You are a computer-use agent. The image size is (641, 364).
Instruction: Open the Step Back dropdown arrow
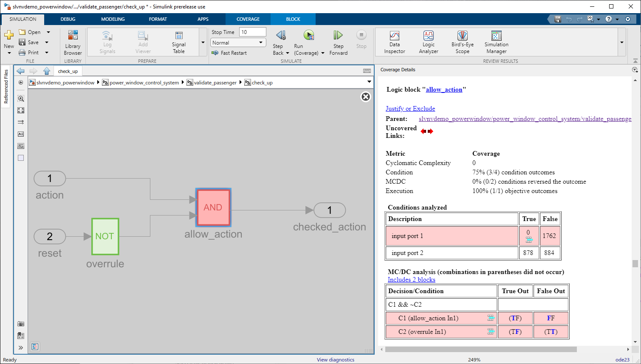click(x=287, y=53)
